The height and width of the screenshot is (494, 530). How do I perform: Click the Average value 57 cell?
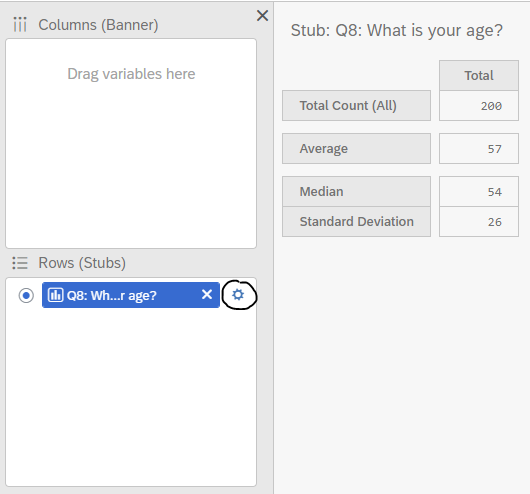(479, 148)
